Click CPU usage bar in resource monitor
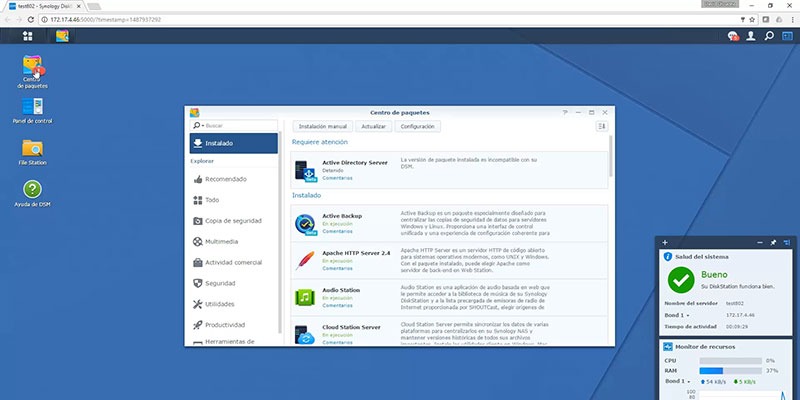The width and height of the screenshot is (800, 400). tap(730, 361)
